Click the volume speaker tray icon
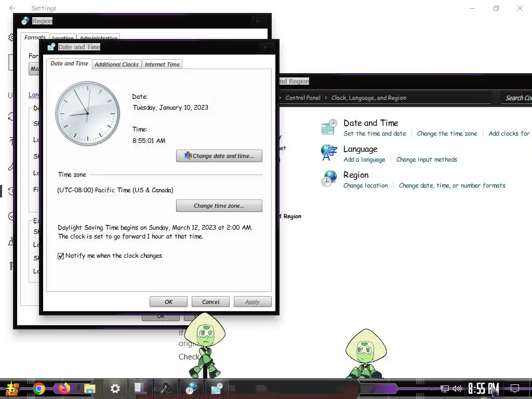 click(457, 389)
